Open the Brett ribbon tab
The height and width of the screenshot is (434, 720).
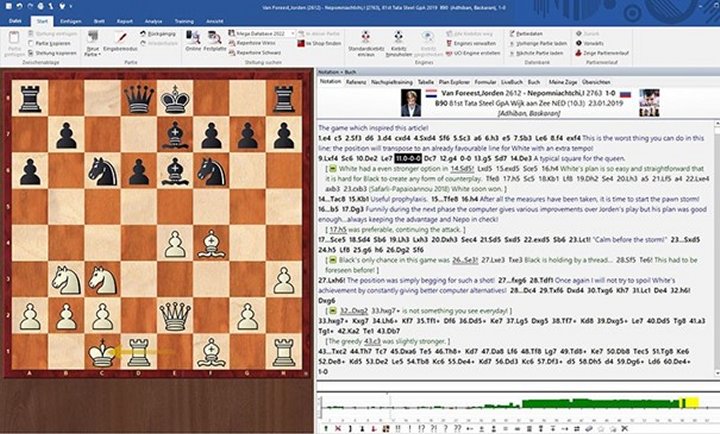[99, 21]
